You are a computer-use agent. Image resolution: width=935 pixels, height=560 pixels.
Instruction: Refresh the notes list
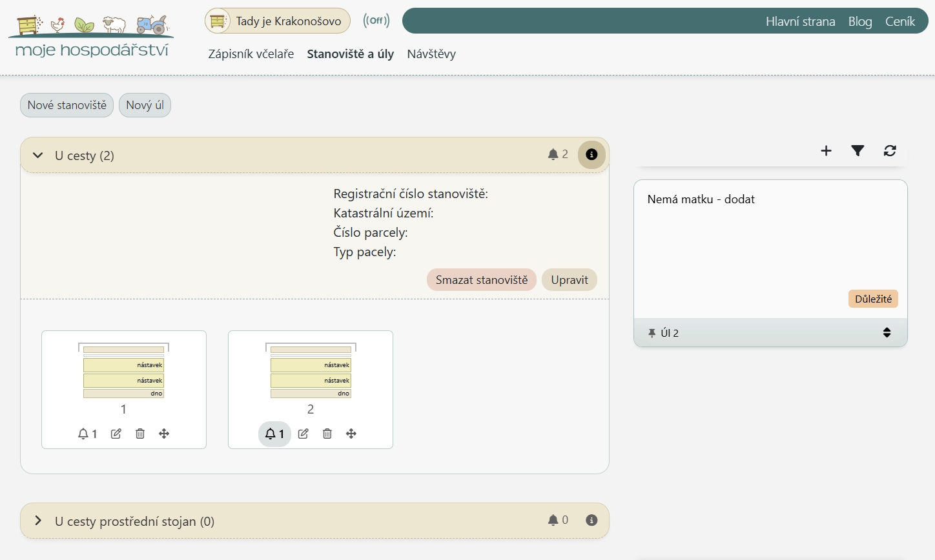(x=890, y=151)
